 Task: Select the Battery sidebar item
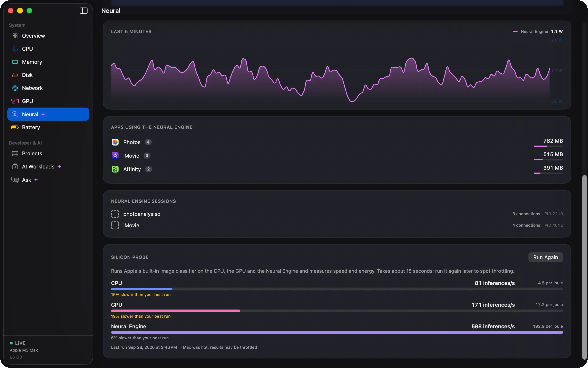tap(48, 127)
